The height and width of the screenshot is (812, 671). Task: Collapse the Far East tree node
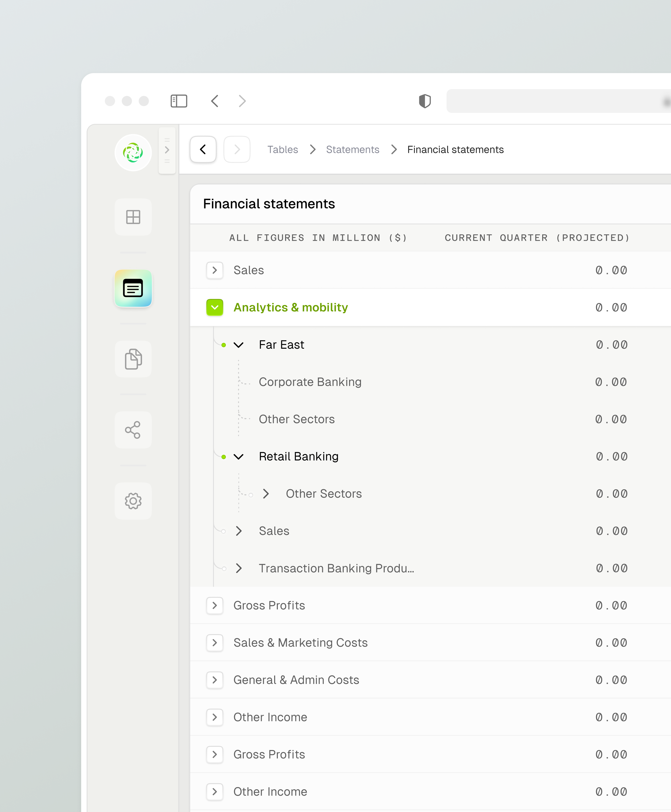(x=239, y=345)
